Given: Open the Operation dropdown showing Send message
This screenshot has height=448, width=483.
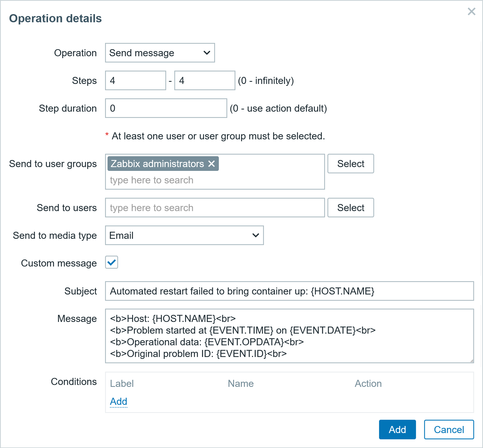Looking at the screenshot, I should click(160, 53).
